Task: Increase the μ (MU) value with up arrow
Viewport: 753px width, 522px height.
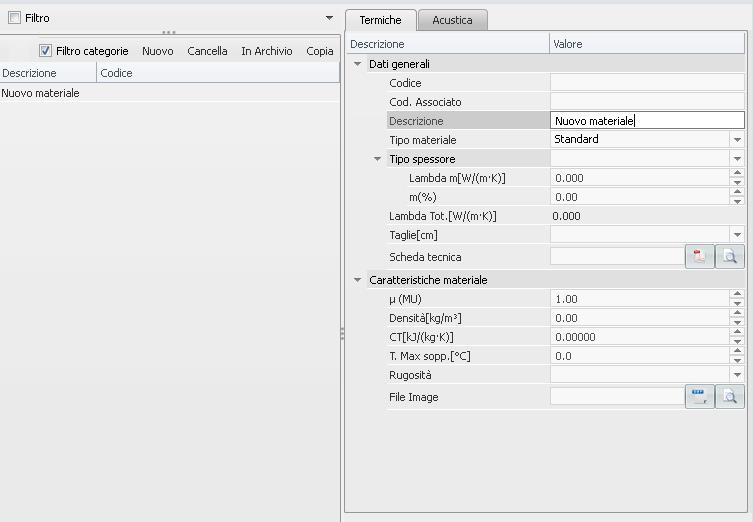Action: (737, 295)
